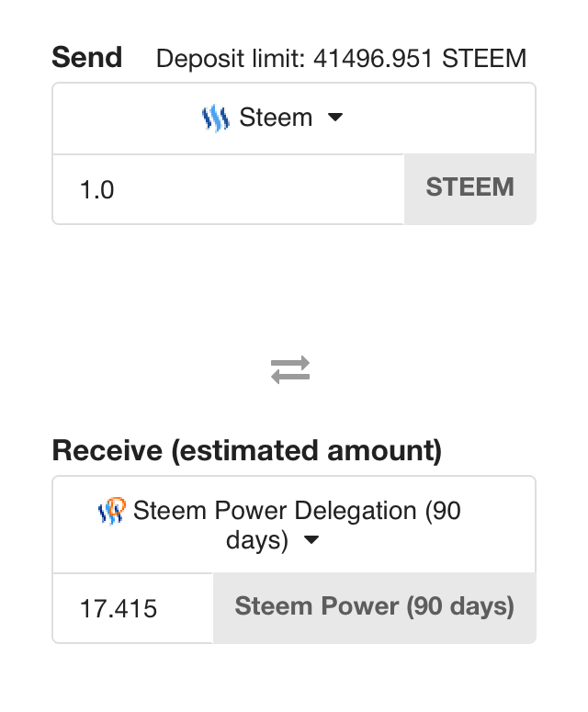
Task: Click STEEM in the deposit limit line
Action: [484, 60]
